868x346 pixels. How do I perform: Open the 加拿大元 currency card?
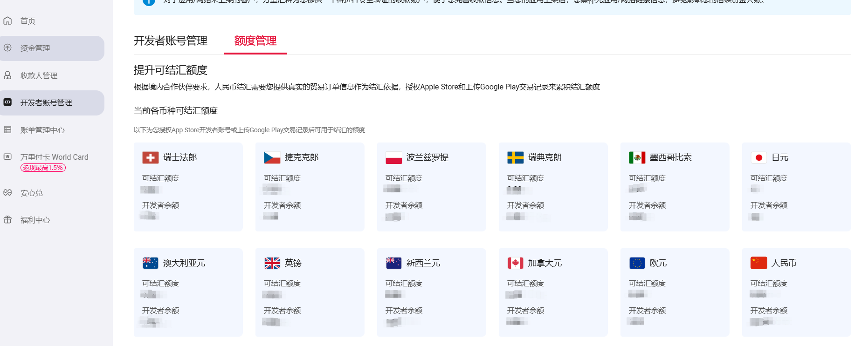click(552, 292)
